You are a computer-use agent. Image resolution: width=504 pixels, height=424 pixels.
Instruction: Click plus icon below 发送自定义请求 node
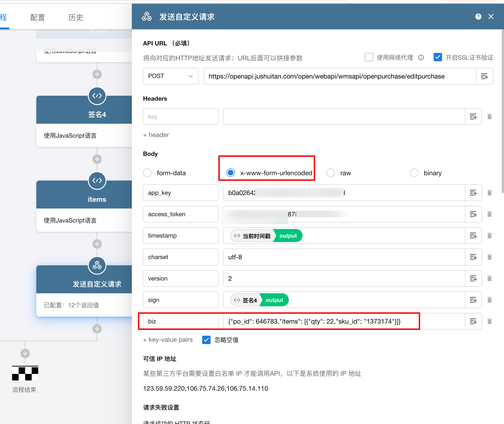(97, 328)
